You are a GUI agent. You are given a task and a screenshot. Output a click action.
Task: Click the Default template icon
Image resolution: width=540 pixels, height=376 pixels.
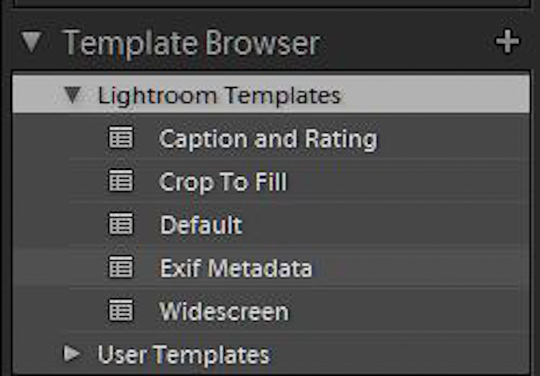tap(121, 224)
